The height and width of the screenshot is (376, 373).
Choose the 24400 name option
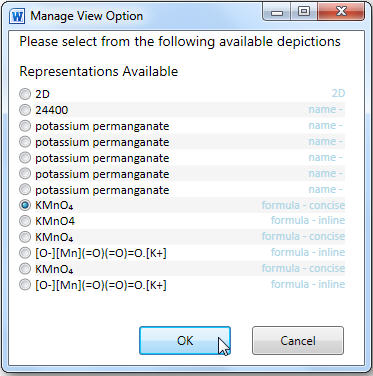coord(25,110)
